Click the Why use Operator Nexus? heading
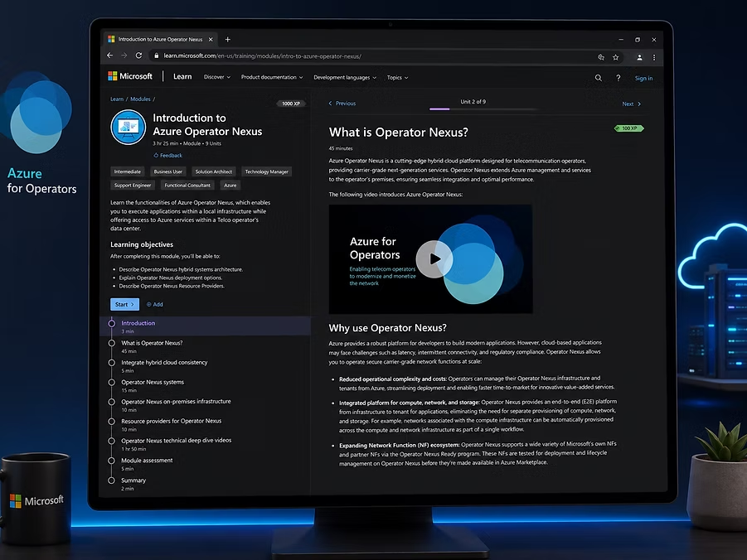This screenshot has height=560, width=747. point(388,327)
